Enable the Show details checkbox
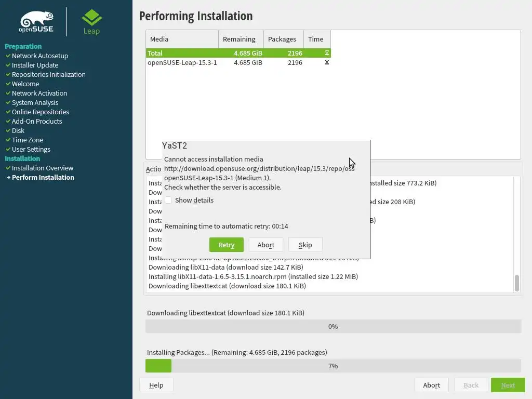Screen dimensions: 532x399 (169, 200)
